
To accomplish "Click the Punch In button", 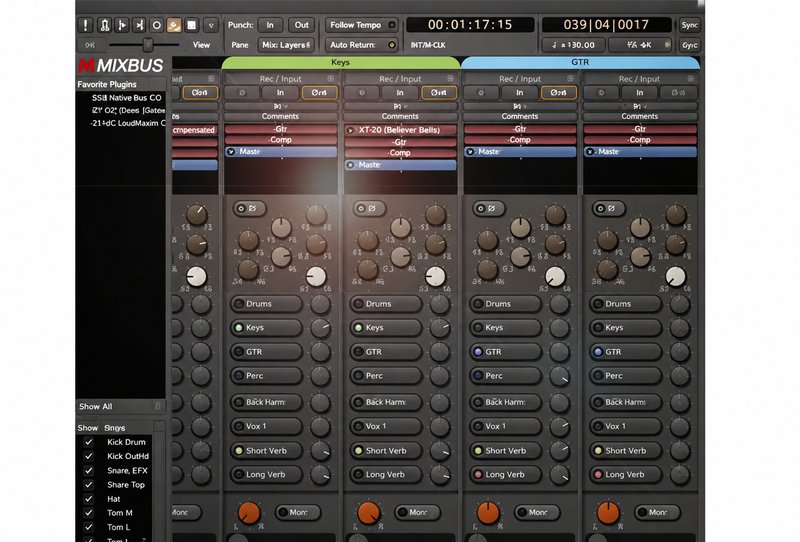I will [x=270, y=25].
